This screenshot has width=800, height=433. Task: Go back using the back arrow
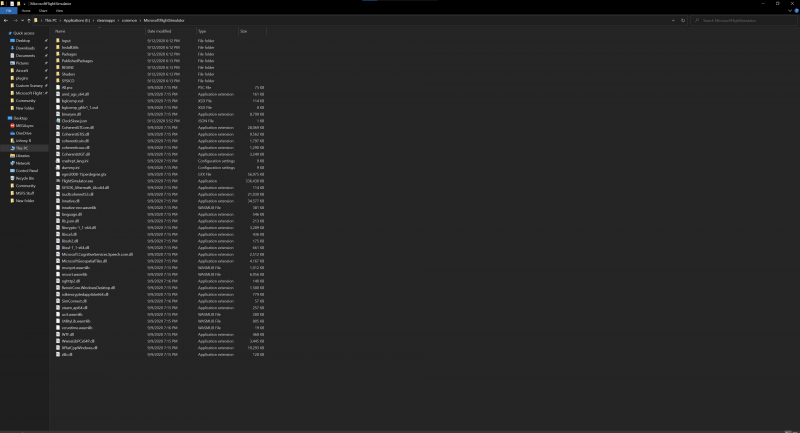(6, 20)
